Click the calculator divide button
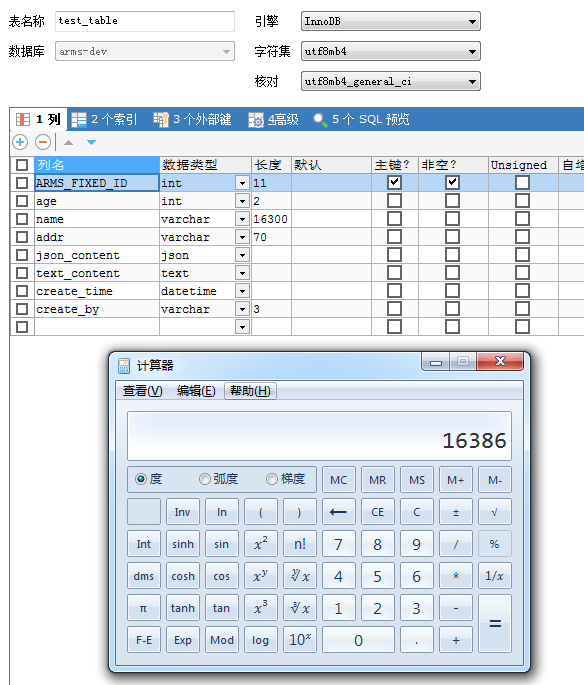The width and height of the screenshot is (584, 685). (x=456, y=544)
